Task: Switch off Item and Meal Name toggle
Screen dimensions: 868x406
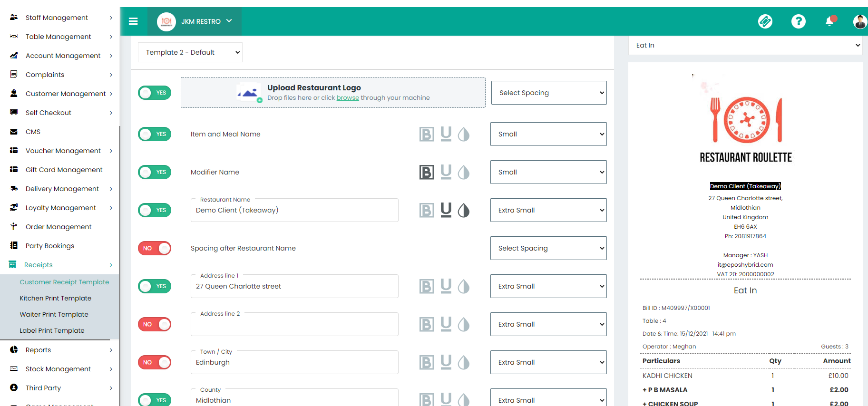Action: tap(155, 134)
